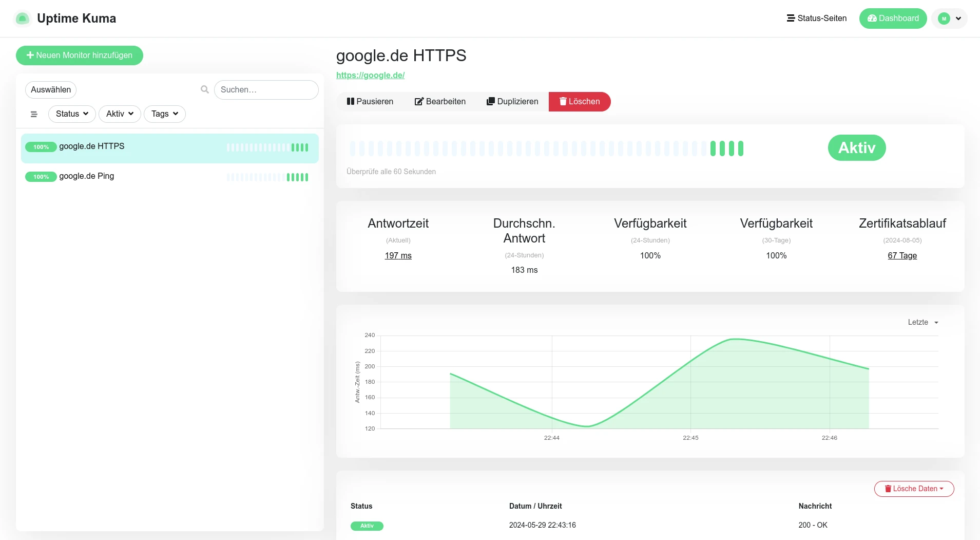Open the Lösche Daten dropdown
Viewport: 980px width, 540px height.
[914, 489]
